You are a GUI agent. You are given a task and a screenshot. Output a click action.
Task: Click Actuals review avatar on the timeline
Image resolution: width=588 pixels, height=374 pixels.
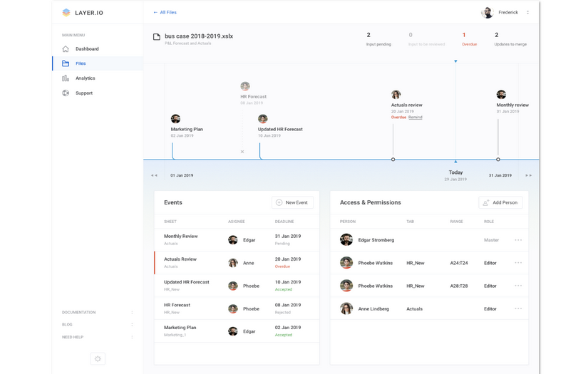(396, 95)
